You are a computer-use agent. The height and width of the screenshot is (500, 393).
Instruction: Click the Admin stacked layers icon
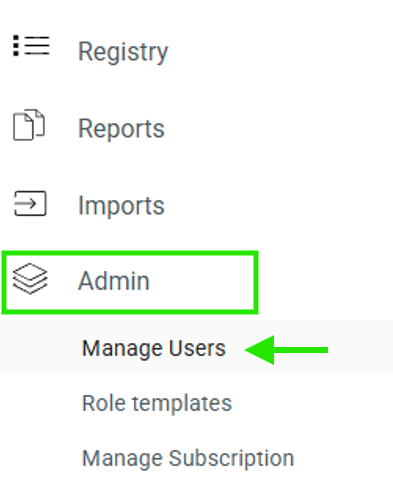[30, 279]
